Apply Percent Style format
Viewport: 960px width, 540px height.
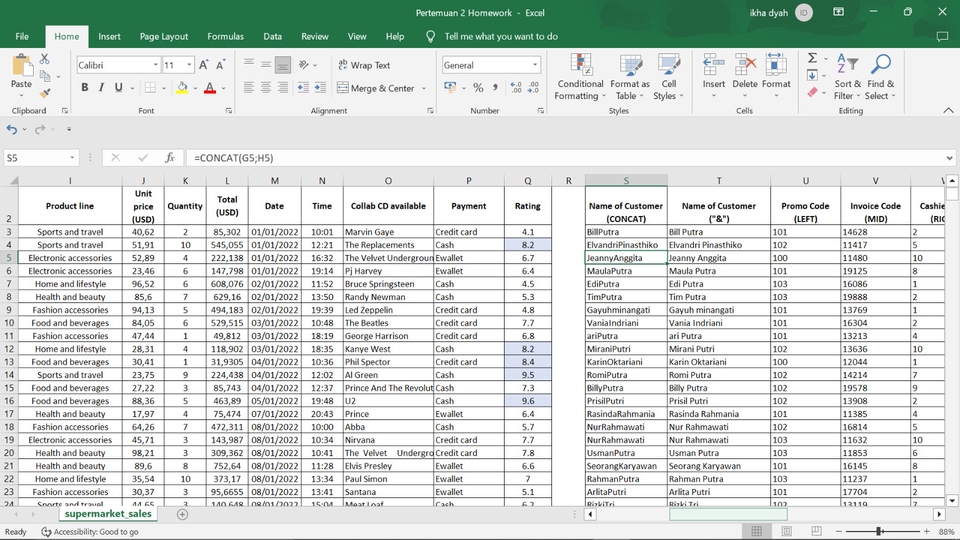click(x=478, y=88)
